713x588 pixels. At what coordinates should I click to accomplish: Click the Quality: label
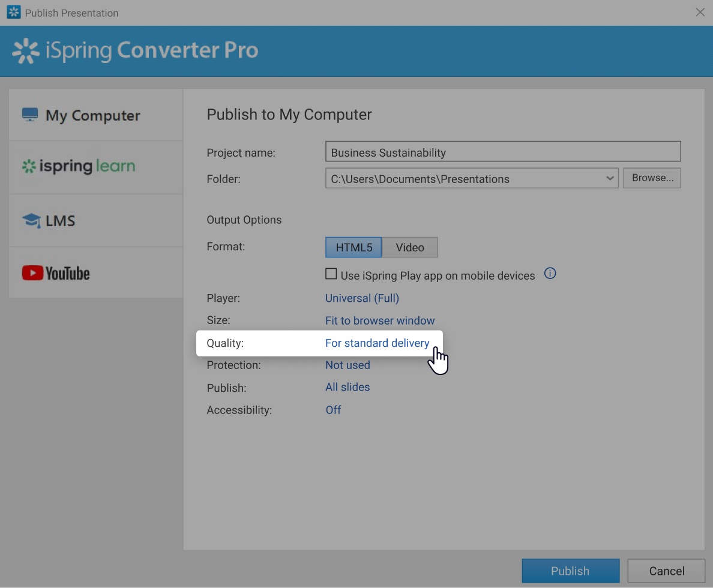225,343
